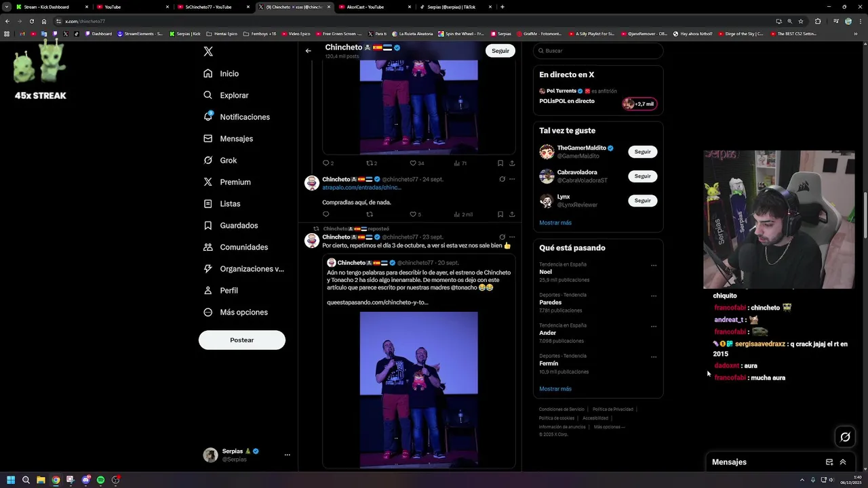Repost the Compradlas aquí tweet

370,214
